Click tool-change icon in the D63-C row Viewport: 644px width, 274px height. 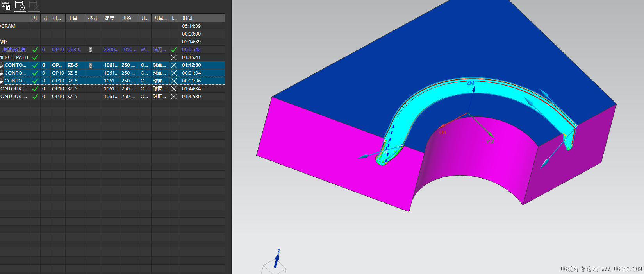pyautogui.click(x=91, y=50)
